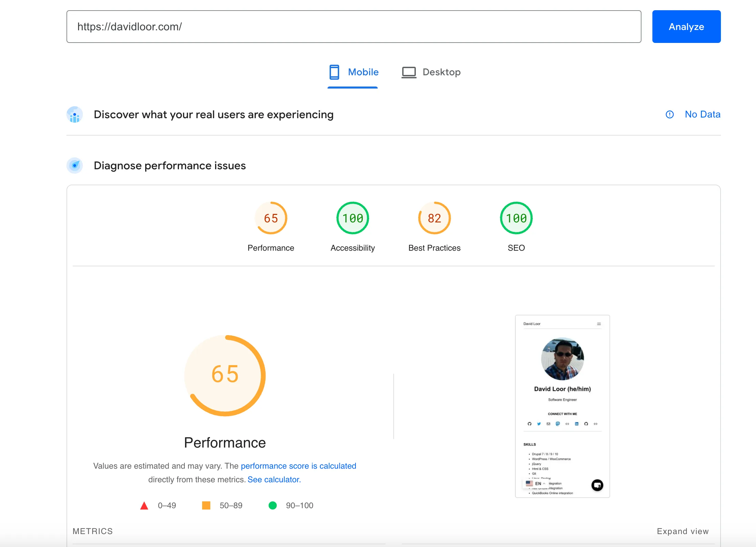756x547 pixels.
Task: Click the EN language selector in screenshot
Action: click(535, 484)
